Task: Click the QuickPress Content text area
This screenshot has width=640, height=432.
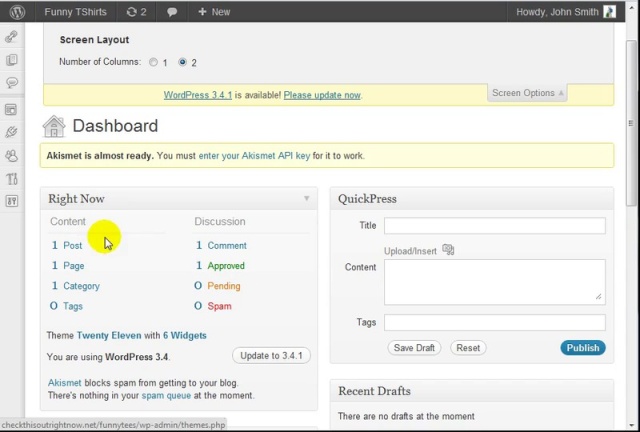Action: tap(495, 282)
